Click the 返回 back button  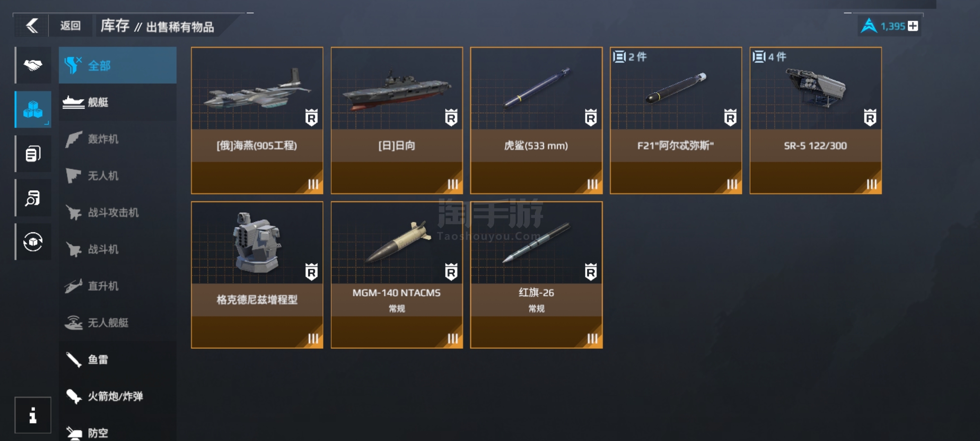point(70,26)
